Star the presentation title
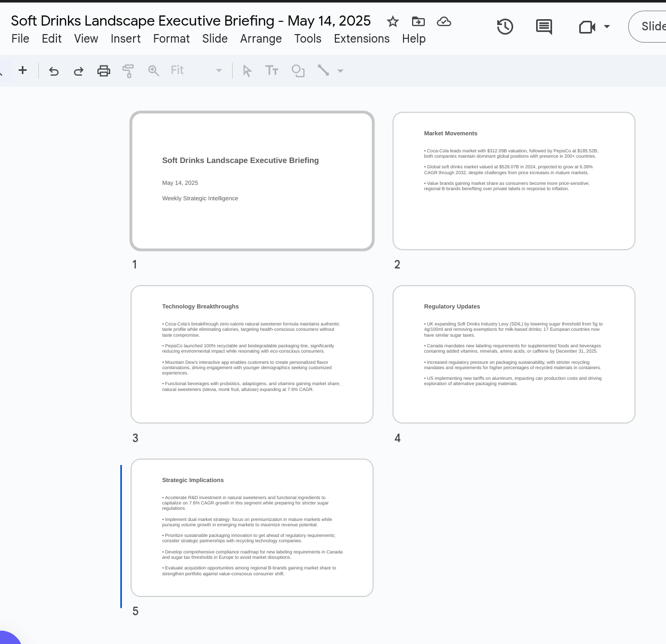666x644 pixels. click(x=393, y=21)
